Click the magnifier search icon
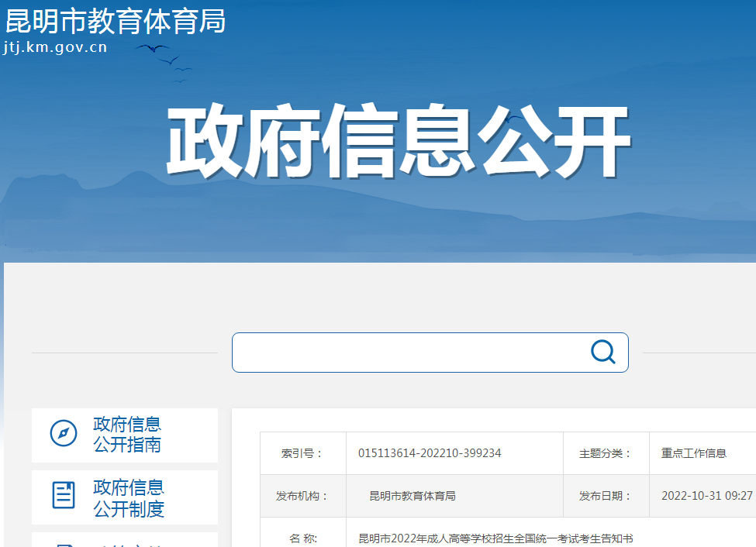This screenshot has height=547, width=756. 602,352
